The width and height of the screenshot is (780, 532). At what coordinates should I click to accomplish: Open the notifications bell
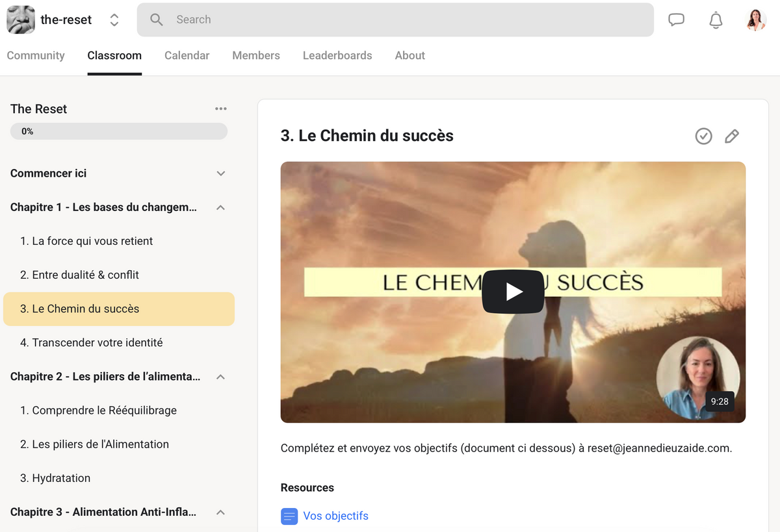click(x=716, y=20)
